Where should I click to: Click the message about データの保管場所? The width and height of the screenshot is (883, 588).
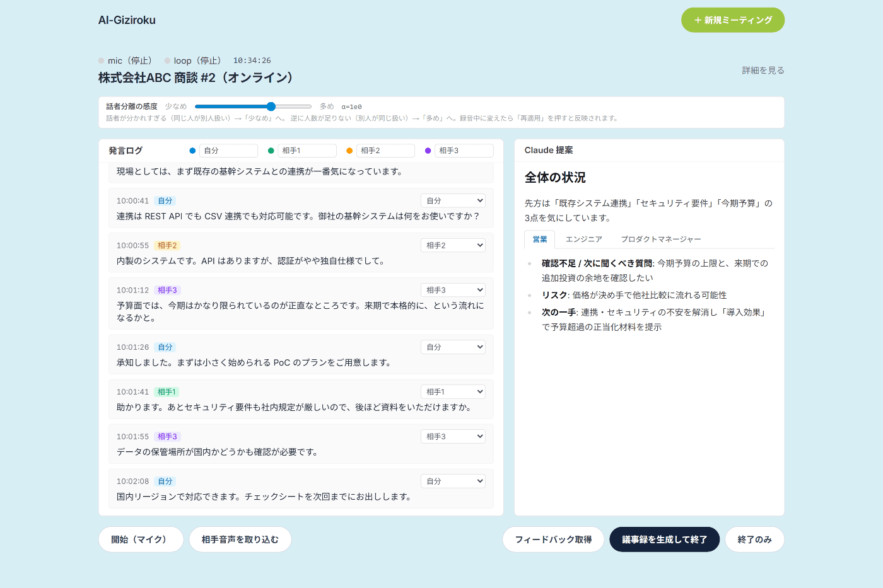[218, 452]
